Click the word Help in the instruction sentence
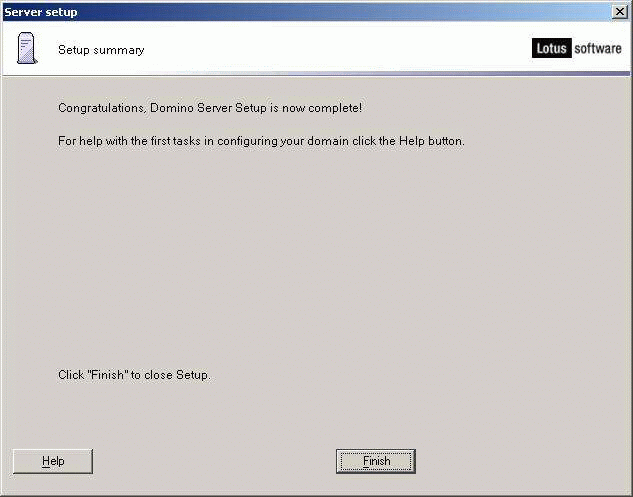The width and height of the screenshot is (633, 497). click(412, 141)
